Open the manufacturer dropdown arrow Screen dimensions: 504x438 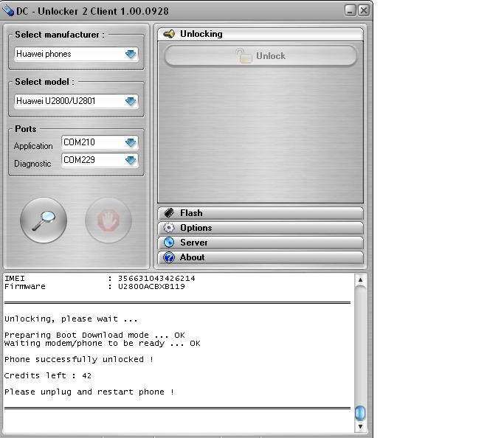tap(131, 54)
